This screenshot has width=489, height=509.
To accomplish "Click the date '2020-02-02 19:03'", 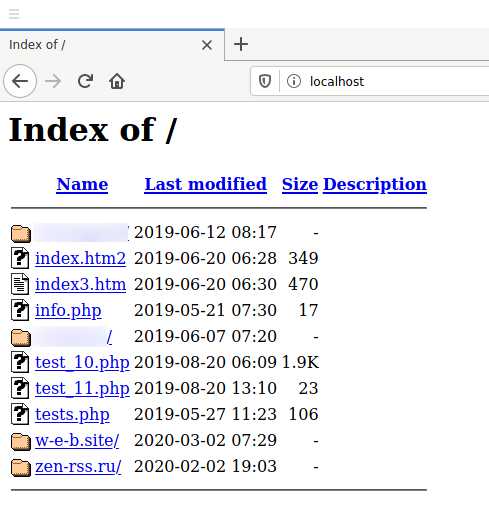I will [205, 466].
